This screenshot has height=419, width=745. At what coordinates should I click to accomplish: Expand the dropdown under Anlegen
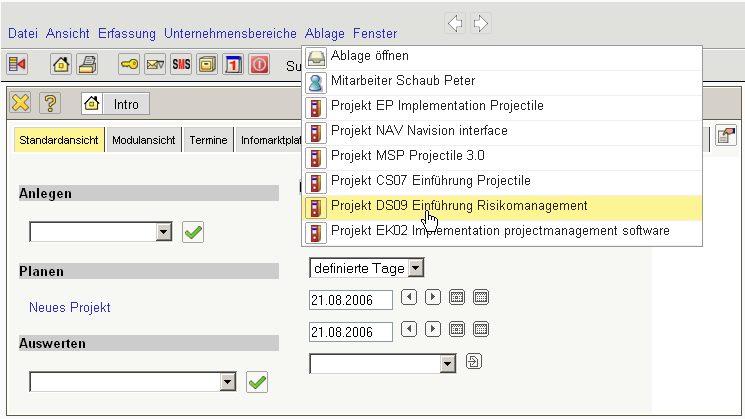pyautogui.click(x=165, y=232)
